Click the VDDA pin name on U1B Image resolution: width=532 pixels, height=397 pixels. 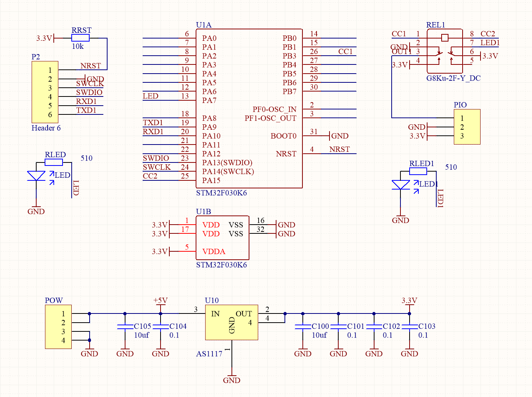[214, 252]
